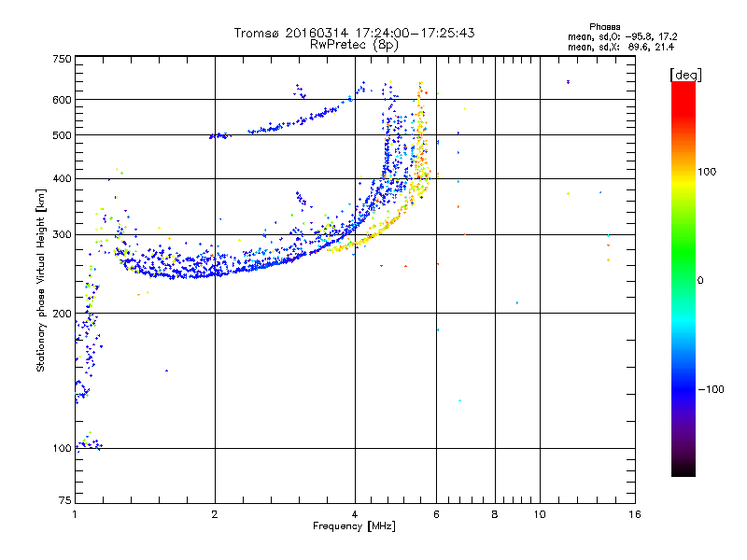Click the 'Stationary phase Virtual Height [km]' axis label
This screenshot has width=747, height=560.
40,281
